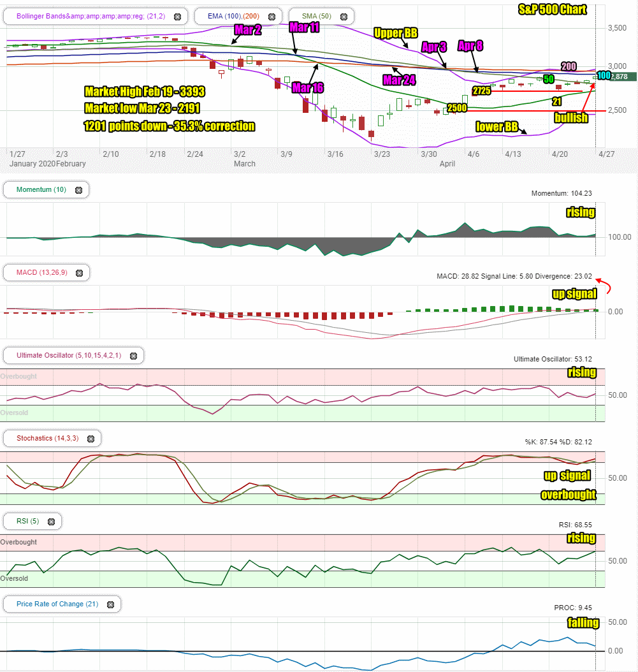Remove the EMA (100),(200) overlay
This screenshot has width=638, height=672.
click(272, 16)
